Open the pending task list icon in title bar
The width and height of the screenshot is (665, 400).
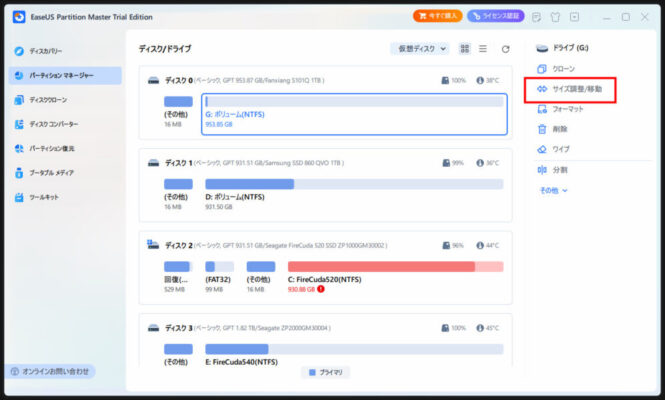click(x=536, y=17)
